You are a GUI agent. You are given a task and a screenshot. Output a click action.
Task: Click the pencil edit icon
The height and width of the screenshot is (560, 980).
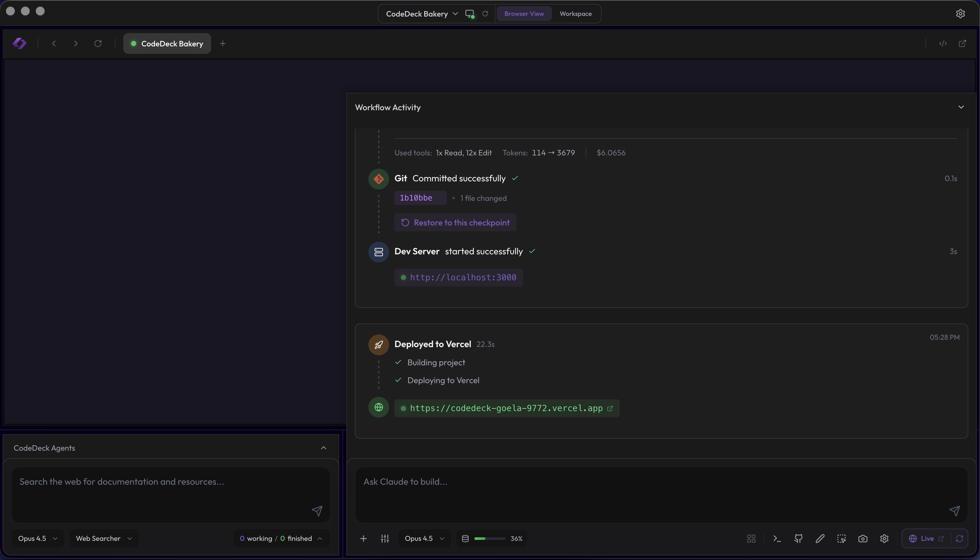point(820,539)
